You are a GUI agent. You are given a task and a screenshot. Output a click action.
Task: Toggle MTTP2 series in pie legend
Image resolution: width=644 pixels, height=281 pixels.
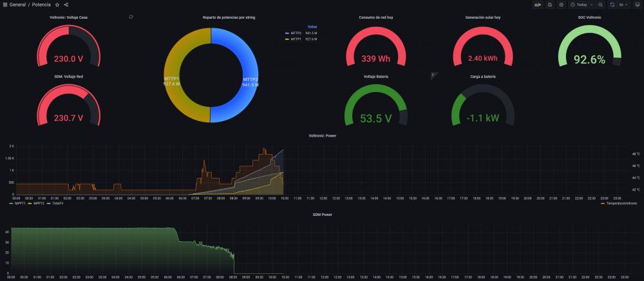[296, 33]
